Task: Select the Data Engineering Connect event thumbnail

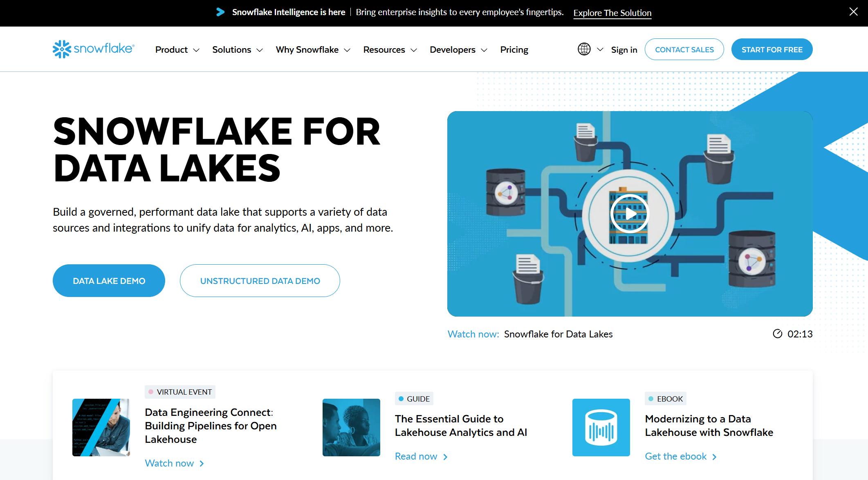Action: point(101,427)
